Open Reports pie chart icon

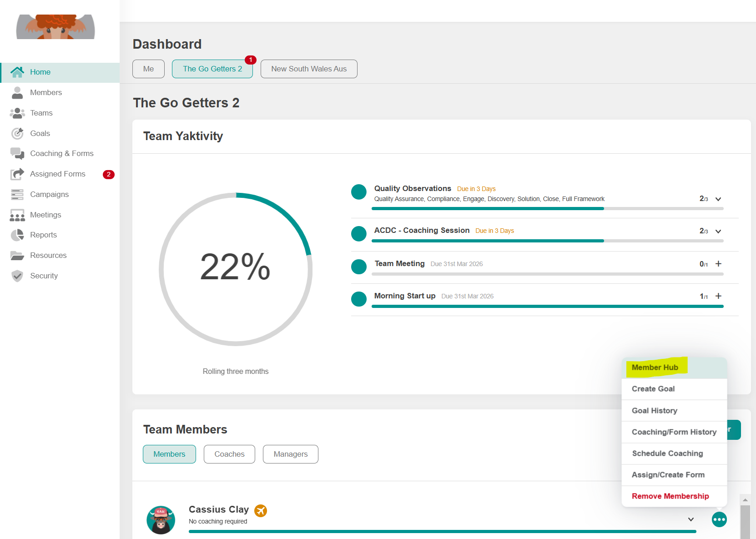click(17, 235)
